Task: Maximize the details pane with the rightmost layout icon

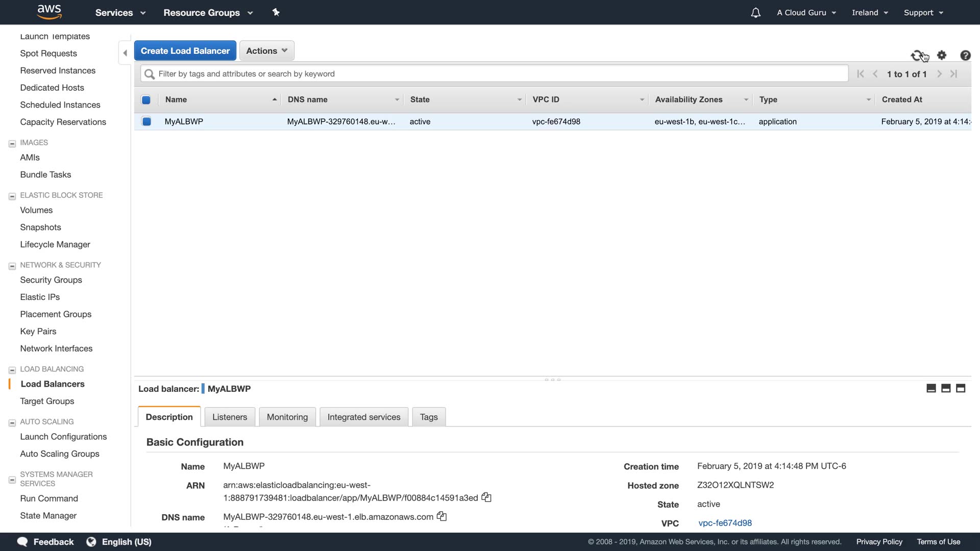Action: (x=961, y=388)
